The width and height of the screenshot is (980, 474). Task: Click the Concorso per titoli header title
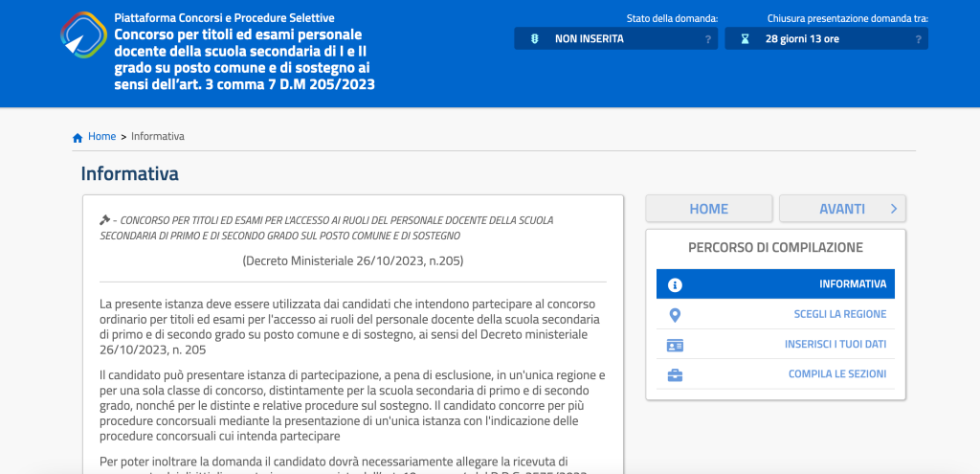(x=244, y=59)
